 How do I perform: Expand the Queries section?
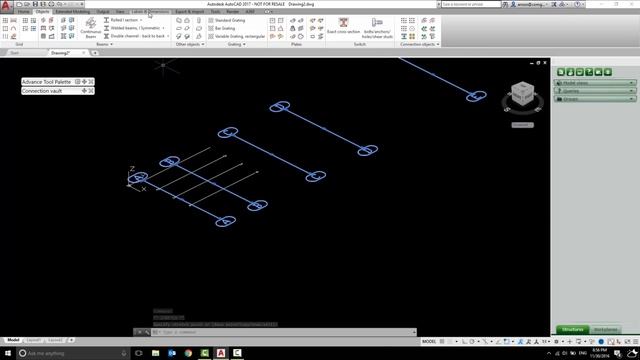[x=595, y=91]
